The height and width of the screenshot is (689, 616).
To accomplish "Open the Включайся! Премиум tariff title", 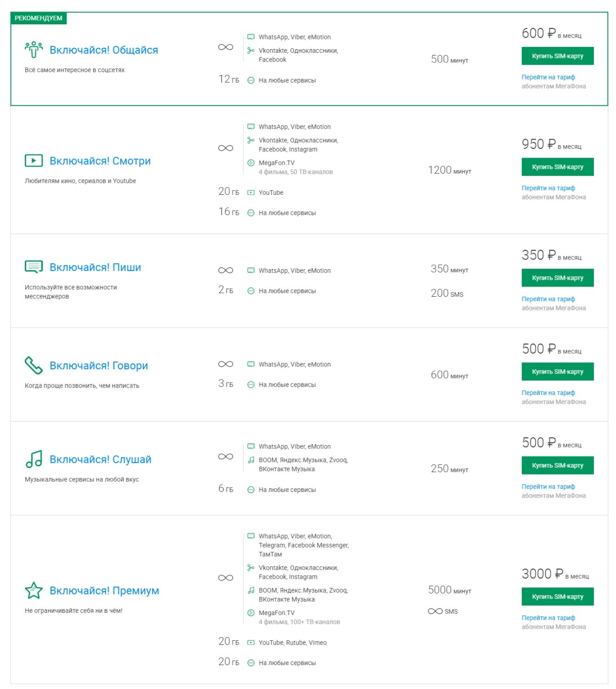I will tap(104, 591).
